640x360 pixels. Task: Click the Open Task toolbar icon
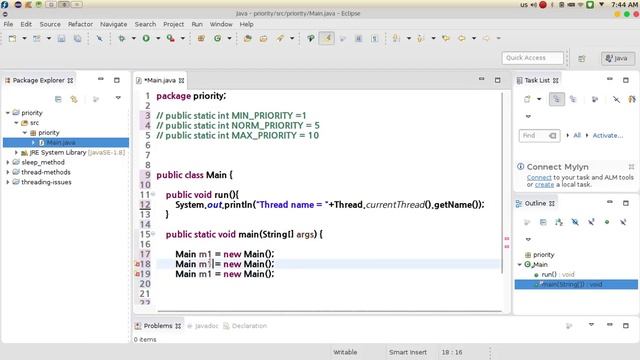coord(264,38)
